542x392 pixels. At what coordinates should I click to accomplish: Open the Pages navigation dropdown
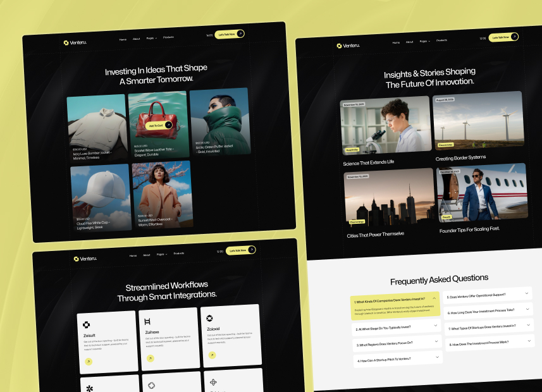(150, 38)
